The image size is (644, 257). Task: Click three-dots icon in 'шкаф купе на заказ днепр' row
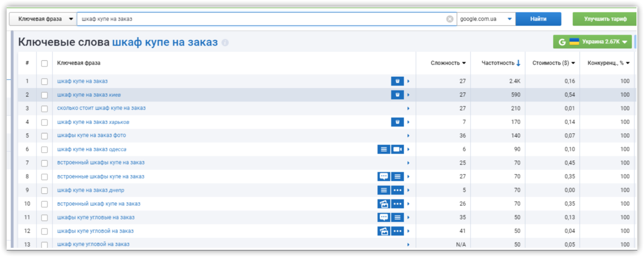398,190
